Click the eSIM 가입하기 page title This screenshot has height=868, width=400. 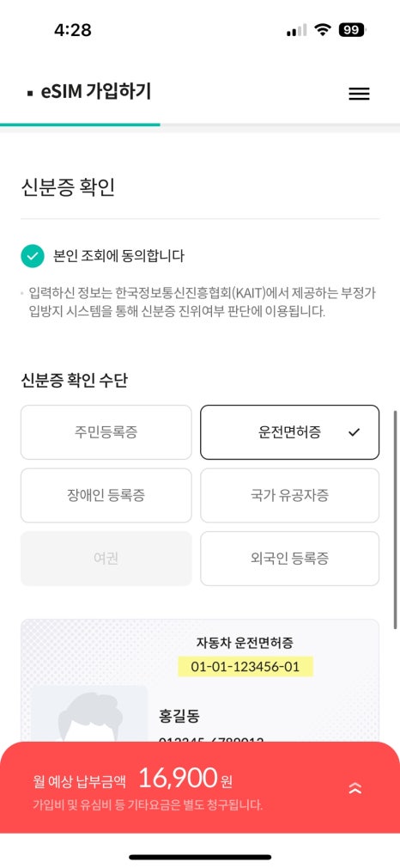96,92
